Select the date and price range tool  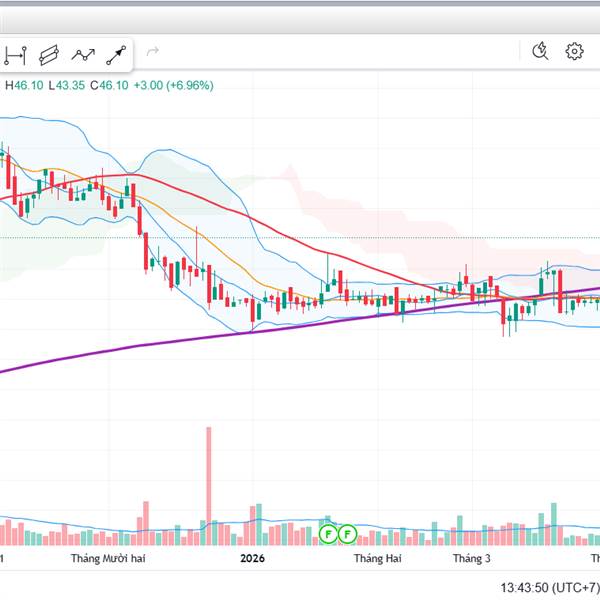[x=16, y=55]
